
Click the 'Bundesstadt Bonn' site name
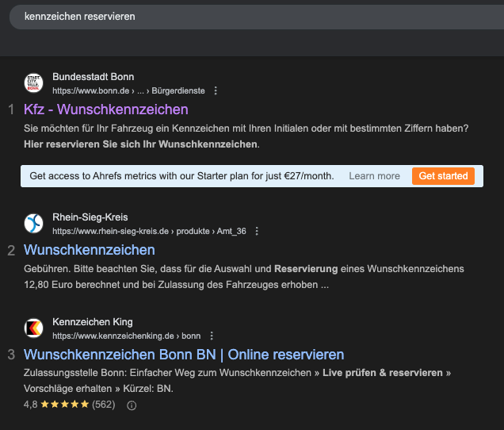pyautogui.click(x=93, y=77)
